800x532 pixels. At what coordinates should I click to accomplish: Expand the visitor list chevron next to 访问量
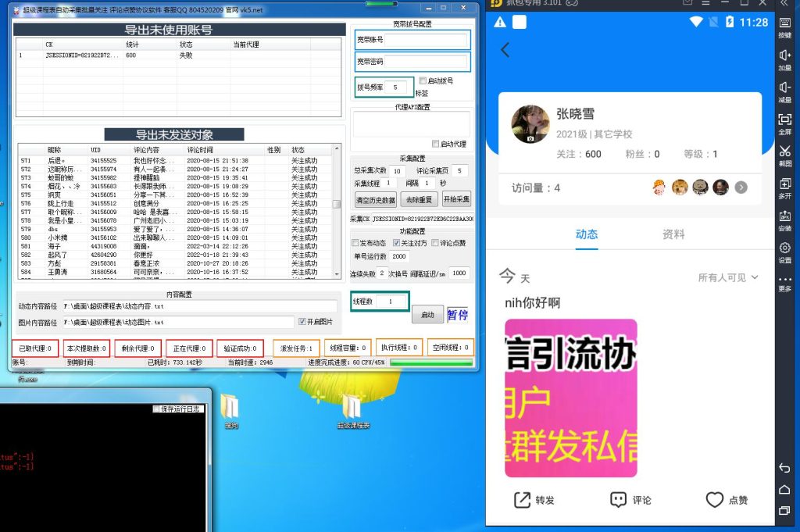tap(741, 187)
